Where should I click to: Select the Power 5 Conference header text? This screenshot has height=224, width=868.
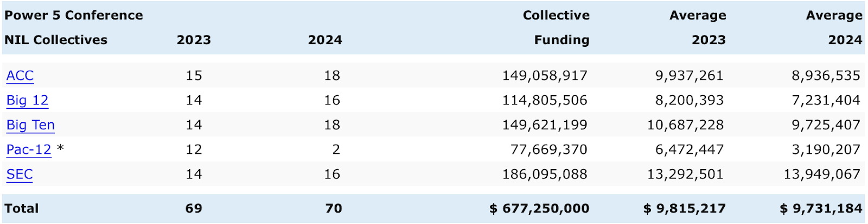coord(74,15)
